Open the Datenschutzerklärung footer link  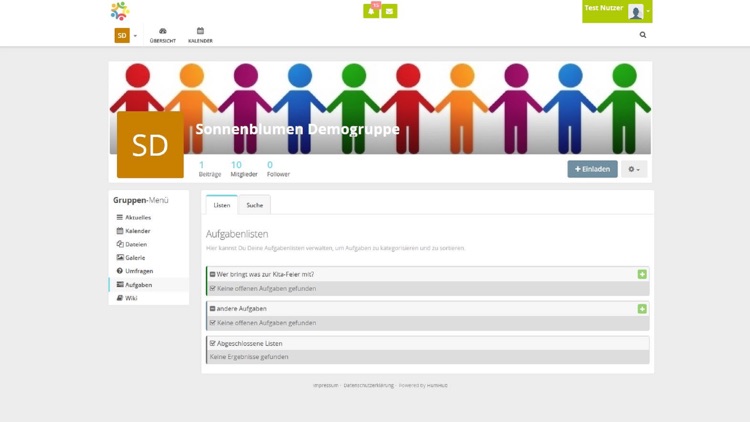click(x=368, y=385)
